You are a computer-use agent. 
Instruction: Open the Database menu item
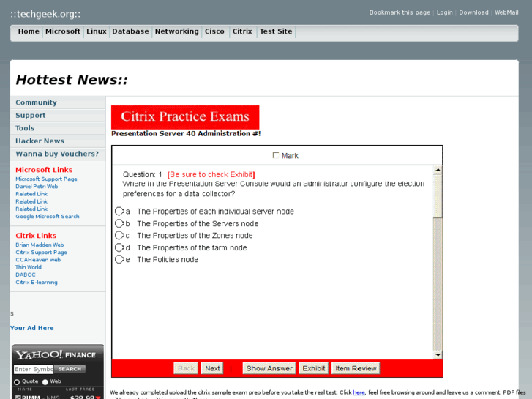point(131,31)
